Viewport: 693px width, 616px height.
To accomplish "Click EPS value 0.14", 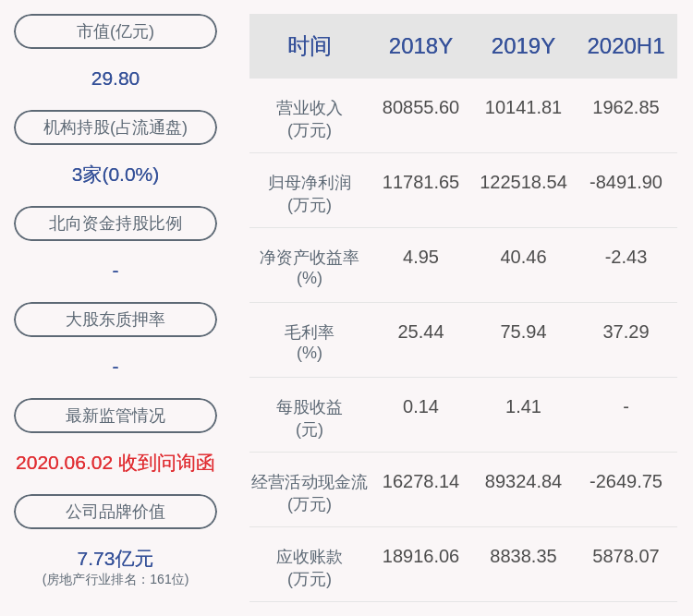I will (420, 406).
